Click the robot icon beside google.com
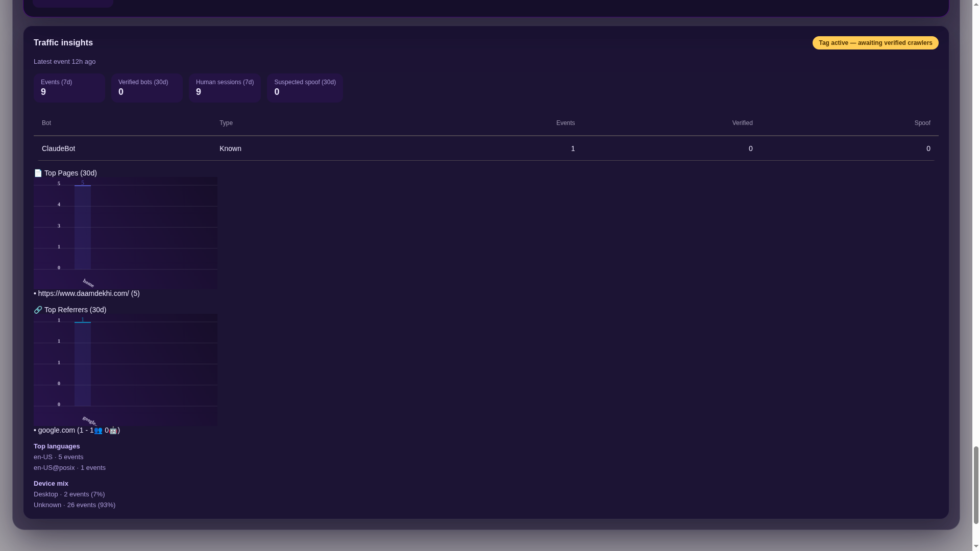This screenshot has width=980, height=551. point(113,431)
